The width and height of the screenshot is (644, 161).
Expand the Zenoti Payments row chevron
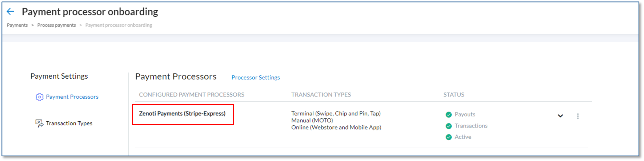tap(560, 116)
